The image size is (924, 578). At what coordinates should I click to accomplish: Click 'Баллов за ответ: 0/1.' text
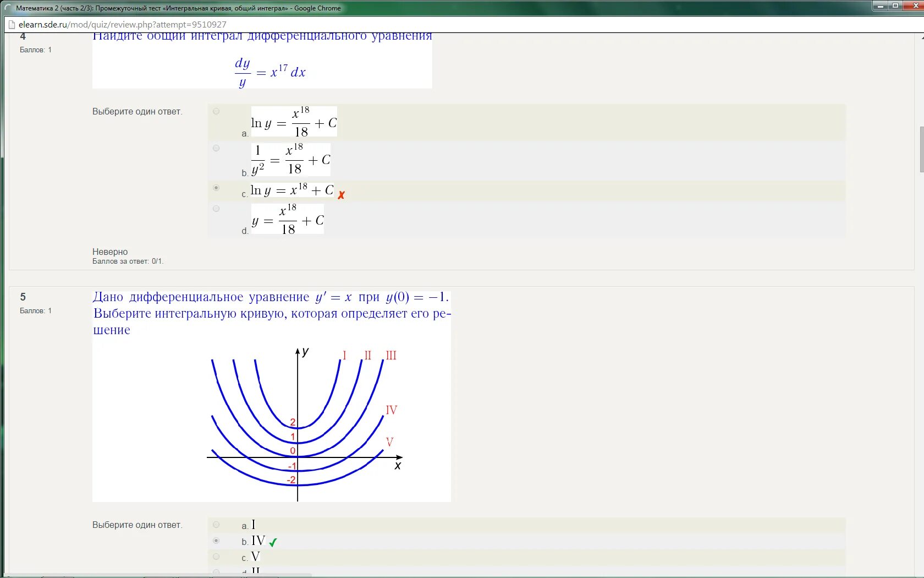tap(128, 261)
